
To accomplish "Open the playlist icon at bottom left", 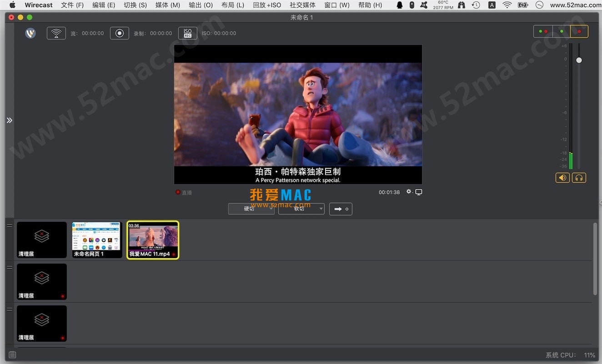I will [x=12, y=354].
